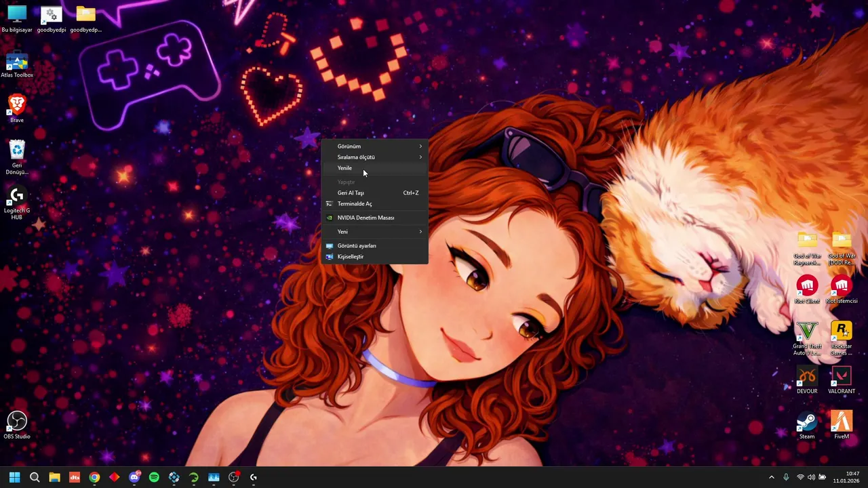Open Logitech G HUB from the taskbar

coord(254,477)
